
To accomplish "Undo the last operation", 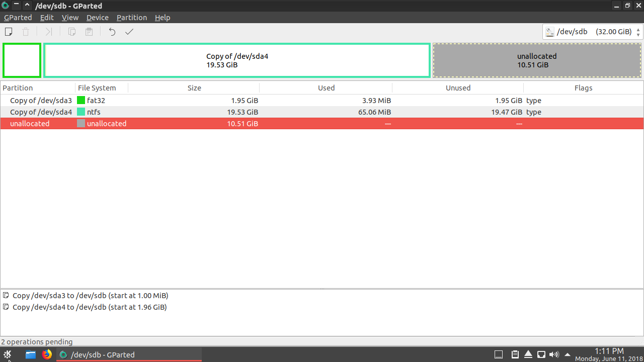I will click(112, 32).
